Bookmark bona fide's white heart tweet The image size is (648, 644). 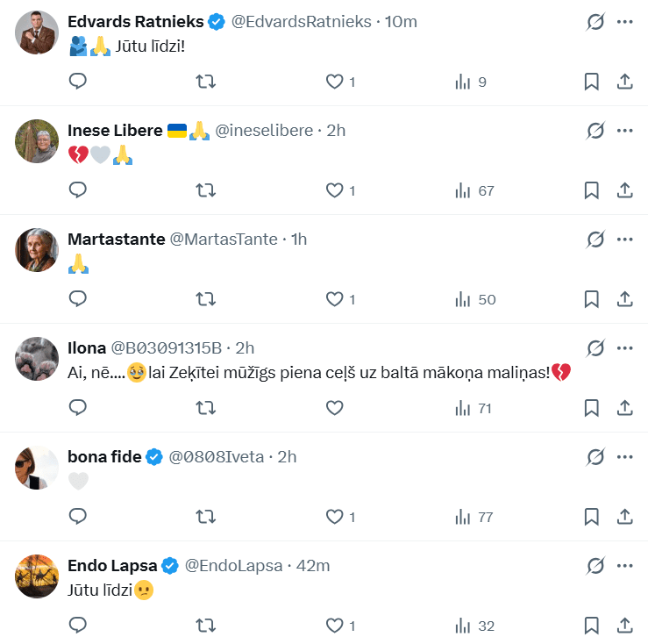[x=592, y=517]
